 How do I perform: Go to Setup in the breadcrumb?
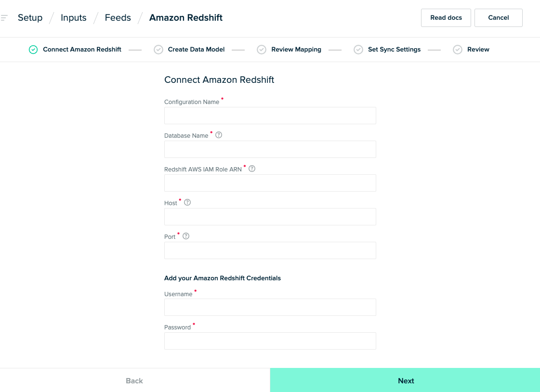30,17
